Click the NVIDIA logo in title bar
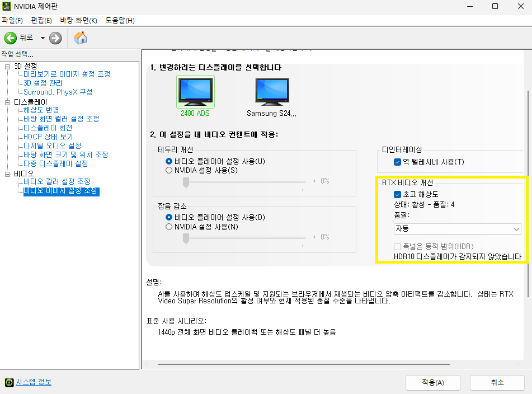Screen dimensions: 532x394 (x=7, y=7)
